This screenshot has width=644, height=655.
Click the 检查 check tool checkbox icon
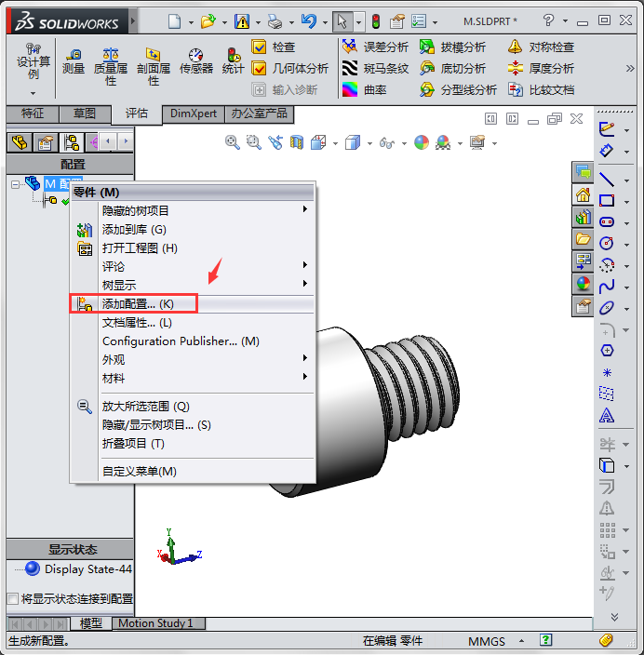pos(260,47)
